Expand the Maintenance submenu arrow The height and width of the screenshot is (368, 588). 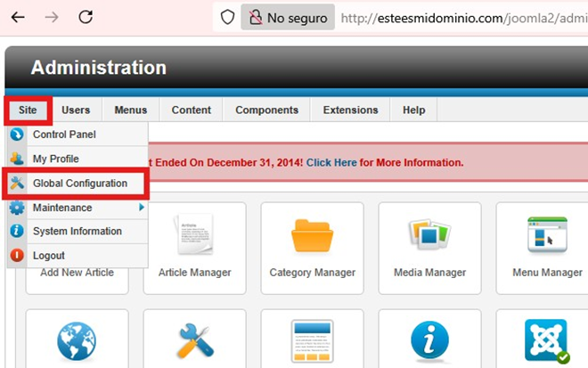pos(142,207)
